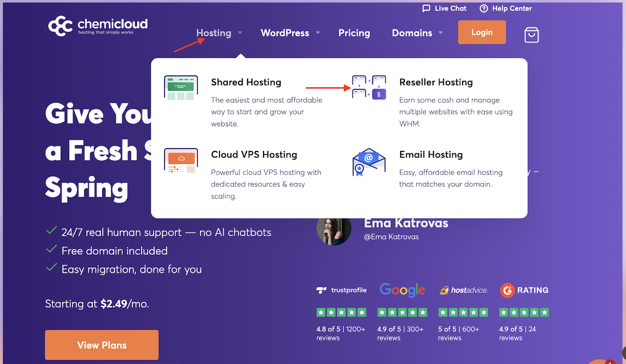Click the trustprofile five-star rating
The height and width of the screenshot is (364, 626).
click(341, 312)
